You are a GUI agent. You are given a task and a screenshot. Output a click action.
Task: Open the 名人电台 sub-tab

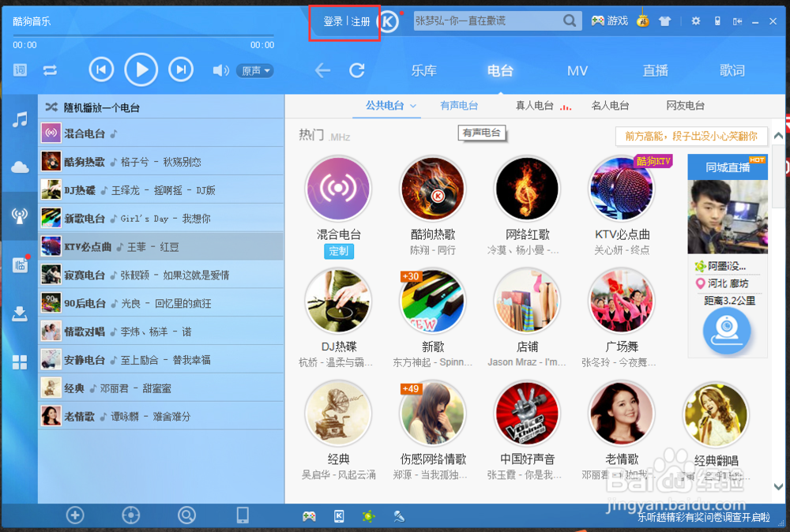click(610, 106)
